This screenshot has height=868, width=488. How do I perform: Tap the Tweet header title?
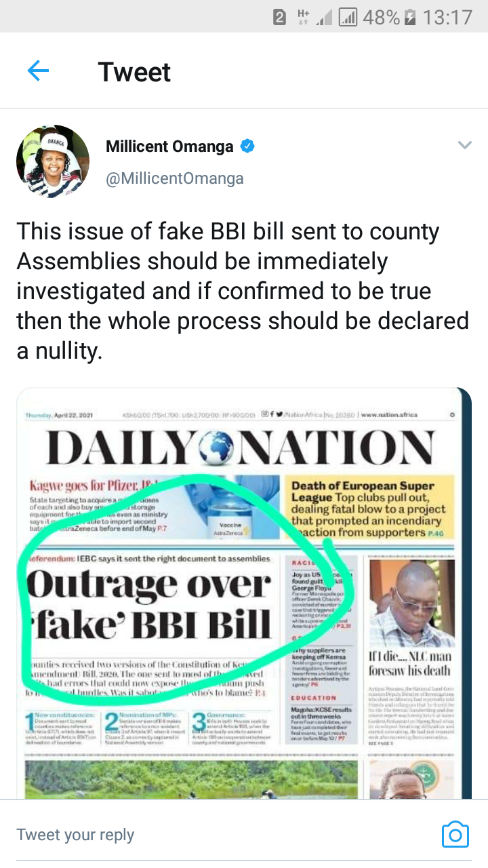(x=134, y=71)
